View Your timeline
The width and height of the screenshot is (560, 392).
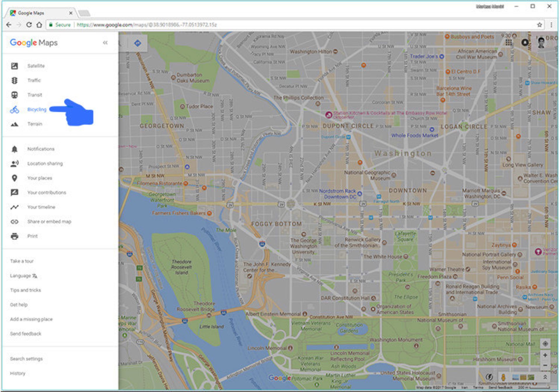click(41, 207)
